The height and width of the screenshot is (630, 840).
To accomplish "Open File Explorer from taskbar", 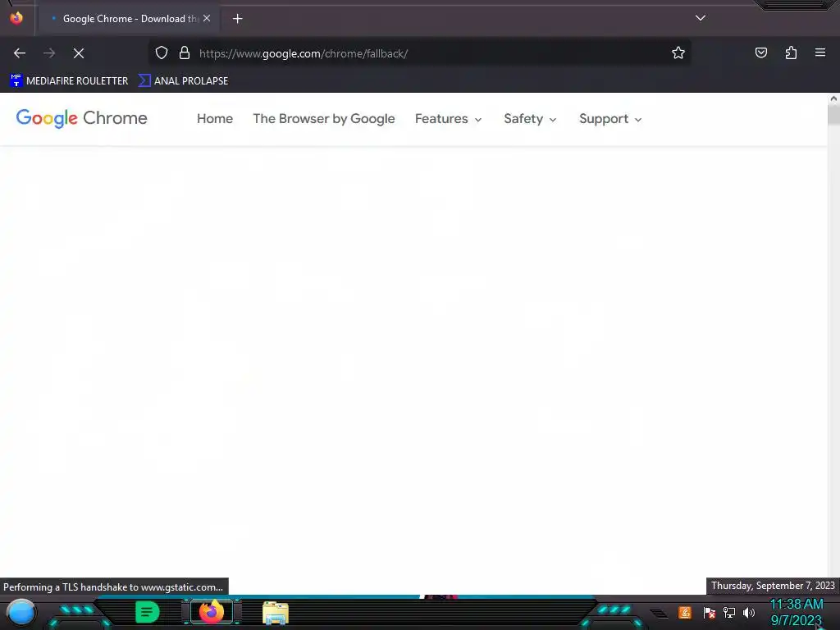I will [x=276, y=612].
